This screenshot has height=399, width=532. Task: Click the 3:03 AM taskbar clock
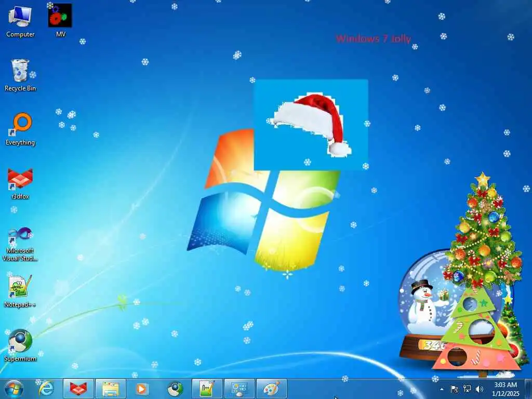[x=506, y=389]
